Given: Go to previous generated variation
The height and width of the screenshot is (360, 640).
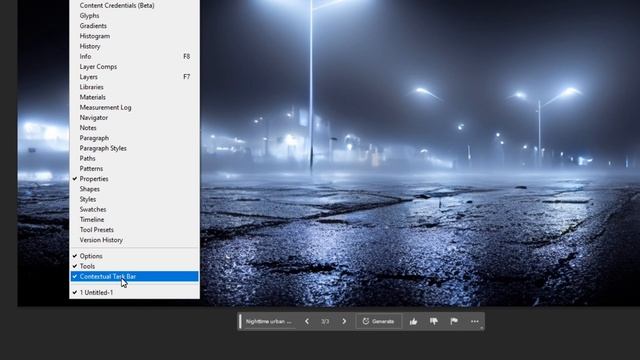Looking at the screenshot, I should tap(307, 322).
